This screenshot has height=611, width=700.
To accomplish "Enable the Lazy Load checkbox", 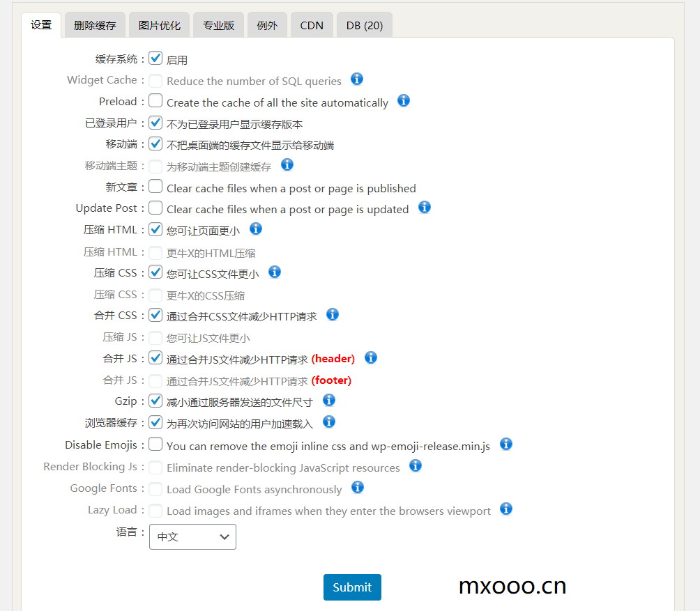I will point(155,509).
